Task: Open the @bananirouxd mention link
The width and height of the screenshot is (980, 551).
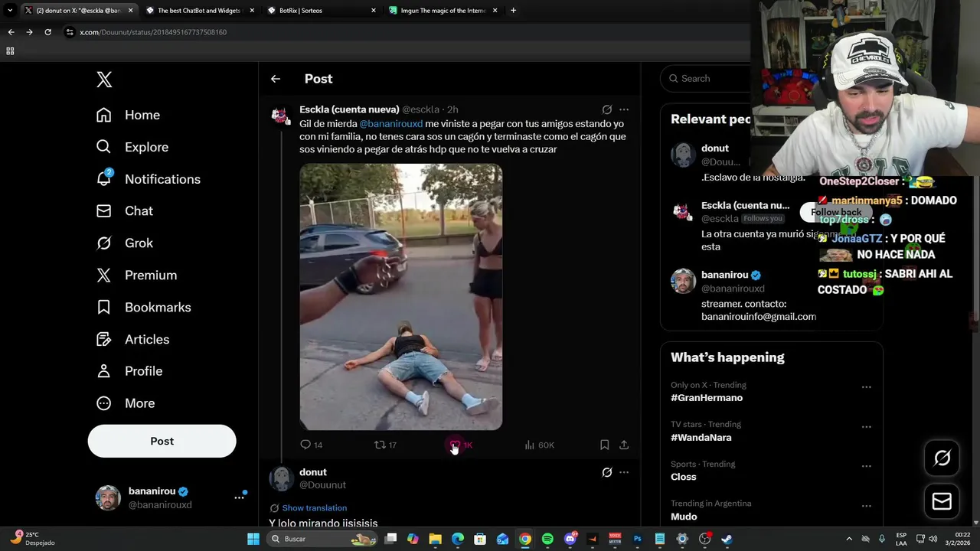Action: (x=390, y=124)
